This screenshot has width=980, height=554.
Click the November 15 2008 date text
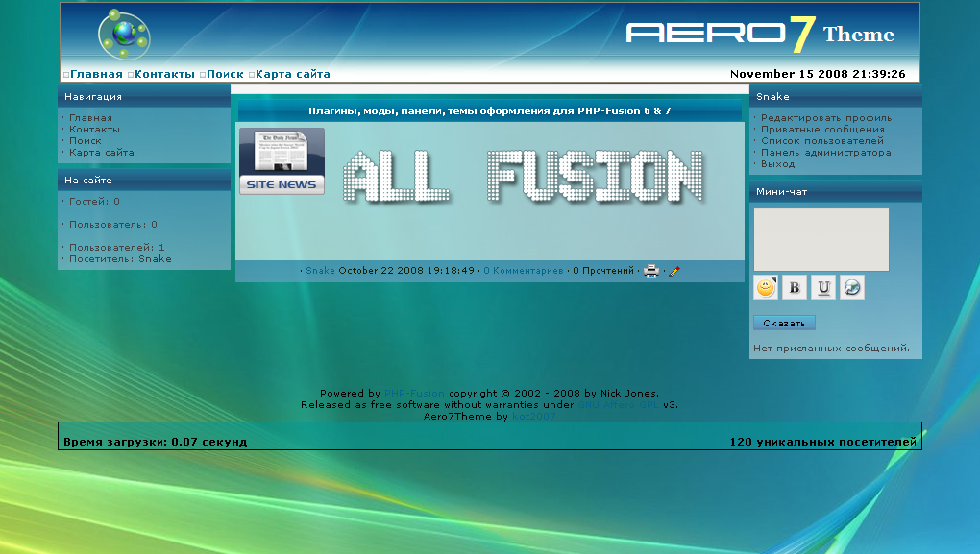click(818, 74)
